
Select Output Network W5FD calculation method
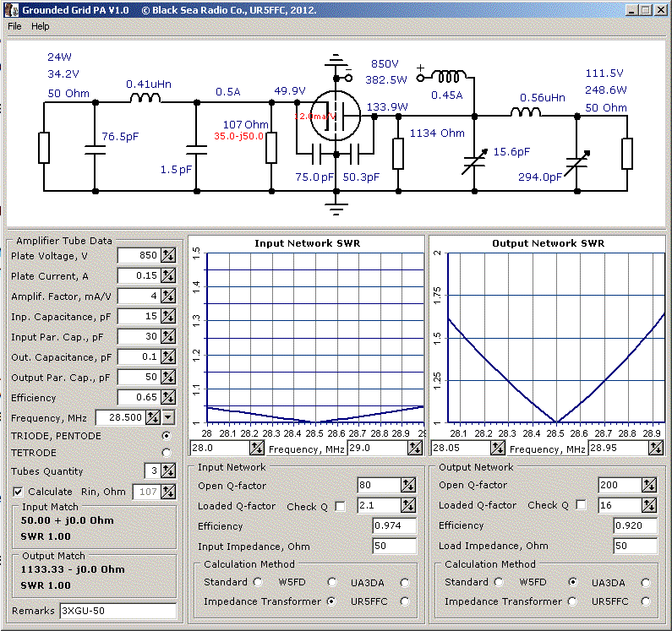coord(572,582)
